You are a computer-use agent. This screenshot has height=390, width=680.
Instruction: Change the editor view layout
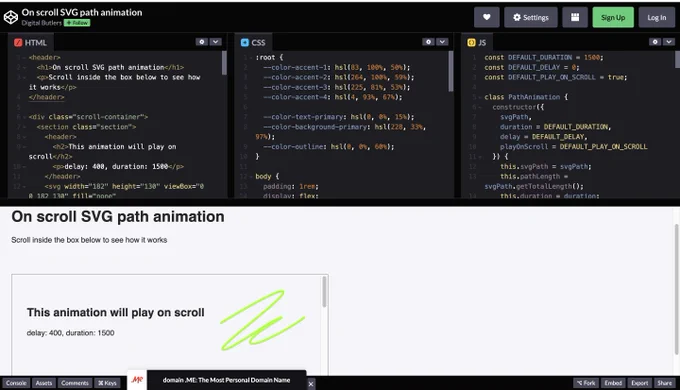pos(575,17)
